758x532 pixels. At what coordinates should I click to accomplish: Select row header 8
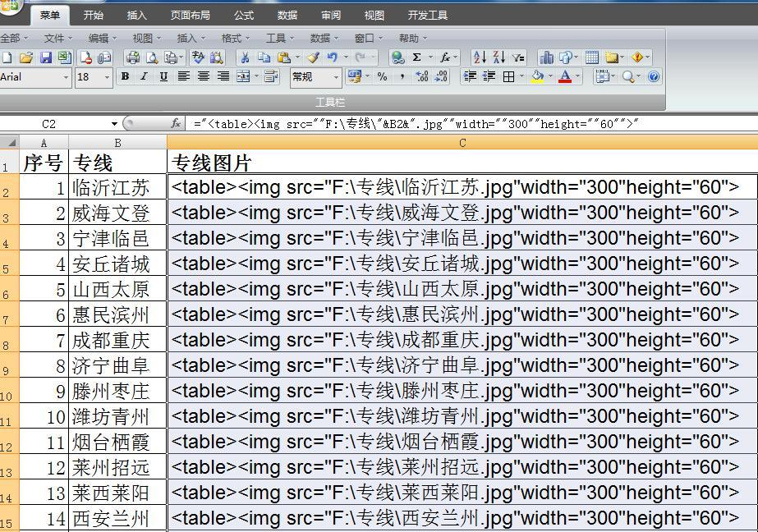[9, 339]
